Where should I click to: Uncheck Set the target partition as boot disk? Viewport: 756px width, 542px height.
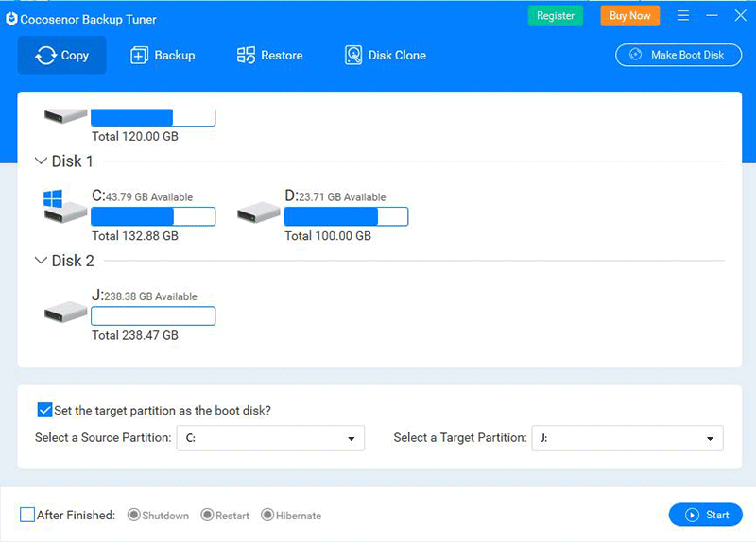click(44, 410)
